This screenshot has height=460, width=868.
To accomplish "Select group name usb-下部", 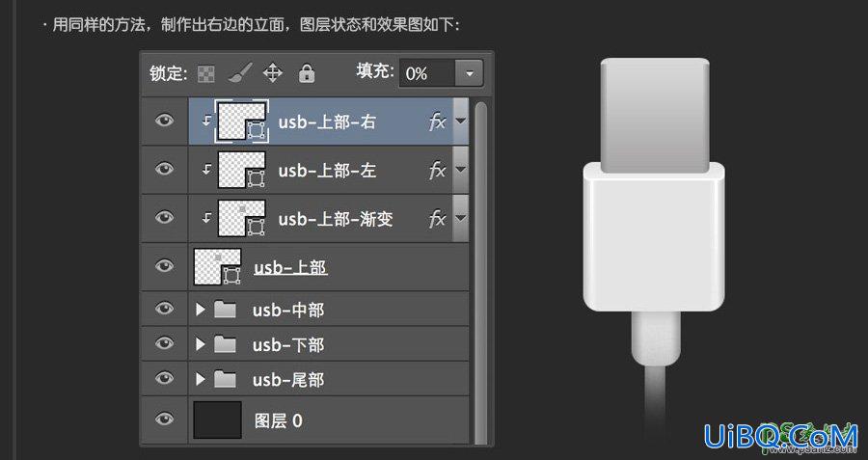I will [x=288, y=345].
